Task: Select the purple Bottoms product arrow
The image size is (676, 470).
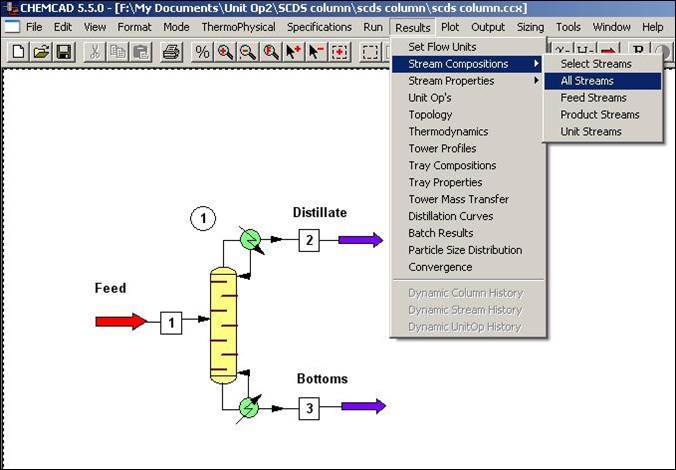Action: coord(363,406)
